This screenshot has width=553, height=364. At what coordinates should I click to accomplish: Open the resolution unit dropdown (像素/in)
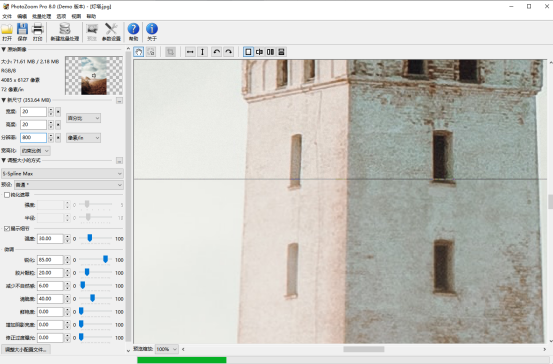tap(84, 138)
